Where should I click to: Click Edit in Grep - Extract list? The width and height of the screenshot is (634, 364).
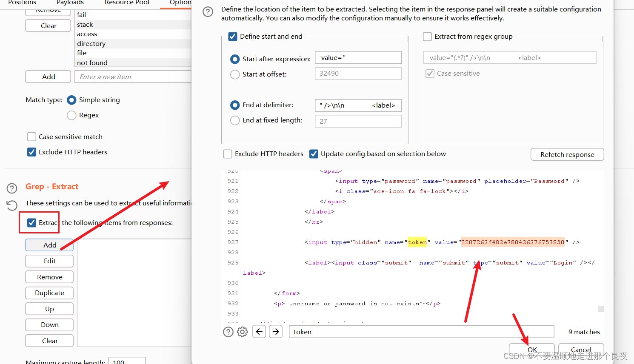[x=49, y=261]
